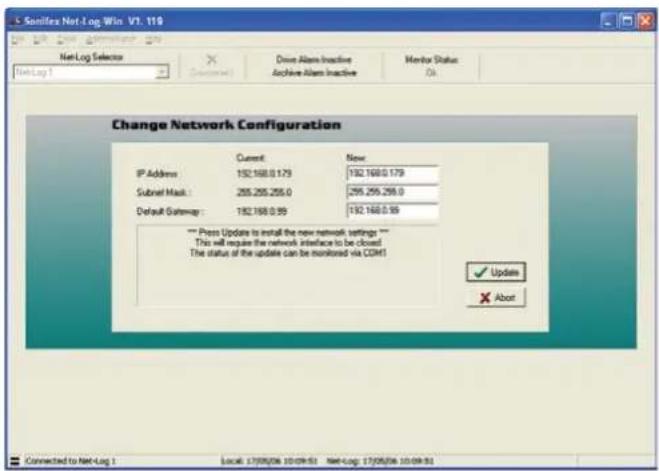659x471 pixels.
Task: Click the 'New' column header
Action: [356, 158]
